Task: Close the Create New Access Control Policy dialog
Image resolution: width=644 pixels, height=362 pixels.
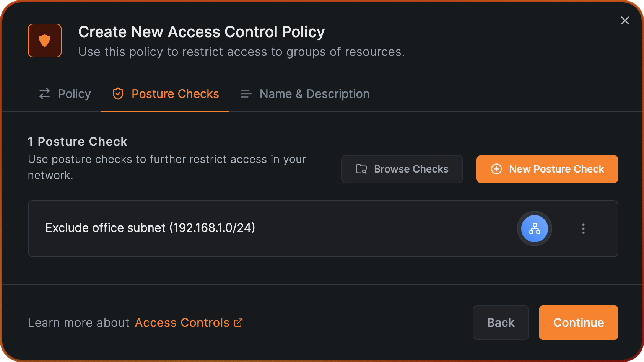Action: [625, 21]
